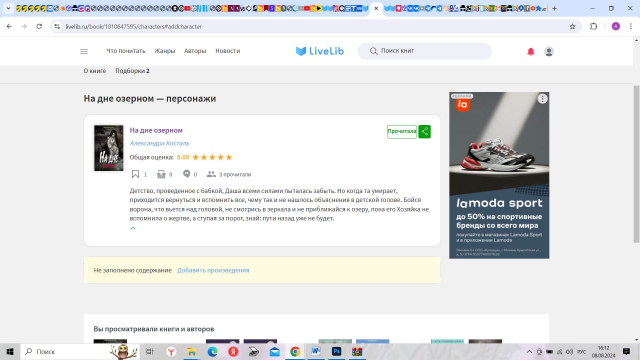The width and height of the screenshot is (640, 360).
Task: Open File Explorer from the taskbar
Action: [x=191, y=352]
